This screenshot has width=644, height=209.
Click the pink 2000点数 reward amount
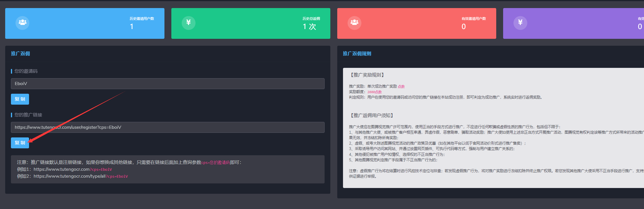click(374, 92)
